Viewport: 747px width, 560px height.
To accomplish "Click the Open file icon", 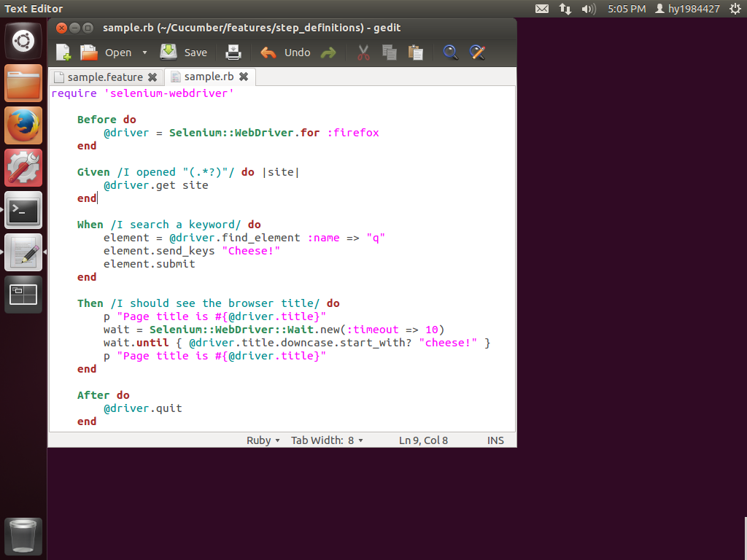I will pos(88,52).
